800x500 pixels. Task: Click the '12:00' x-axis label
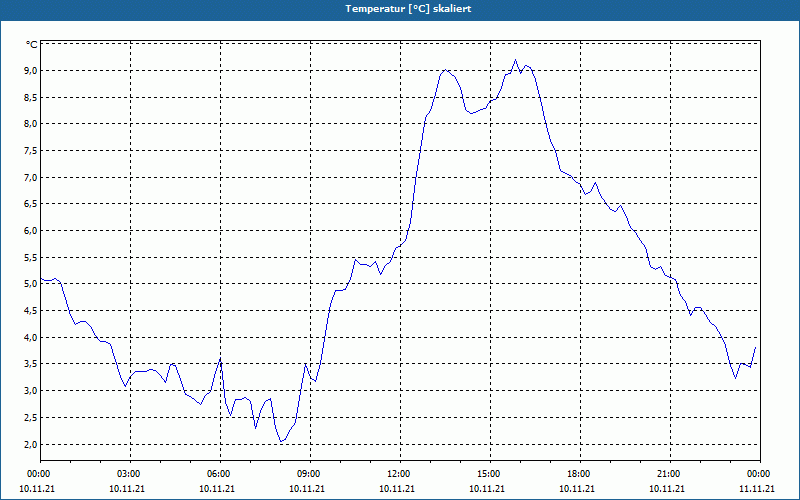click(x=398, y=474)
